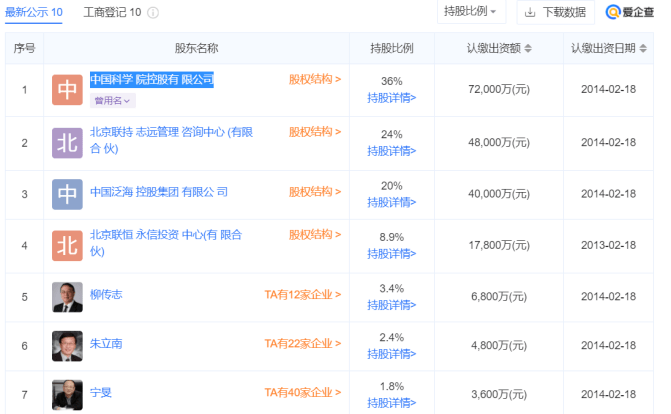Click the 17,800万(元) amount cell

pyautogui.click(x=499, y=245)
